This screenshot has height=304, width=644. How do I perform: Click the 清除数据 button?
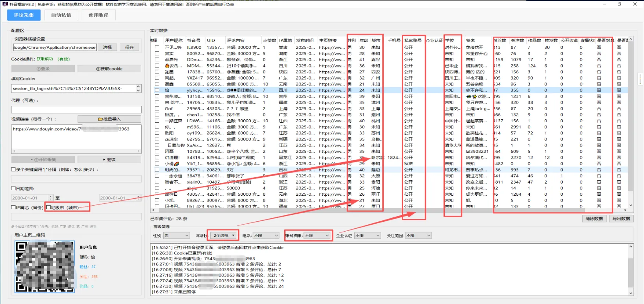594,218
